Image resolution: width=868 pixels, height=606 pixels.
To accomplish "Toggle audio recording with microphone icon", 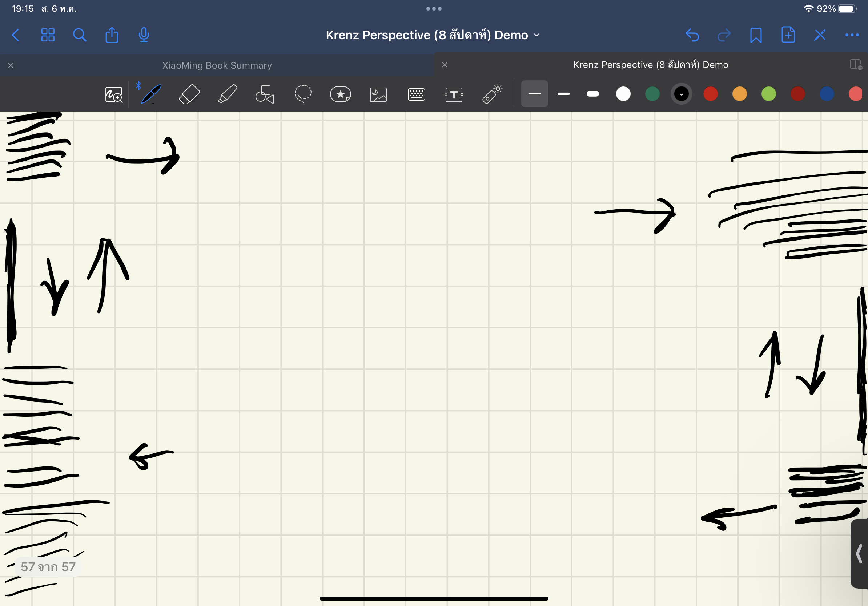I will (x=144, y=35).
